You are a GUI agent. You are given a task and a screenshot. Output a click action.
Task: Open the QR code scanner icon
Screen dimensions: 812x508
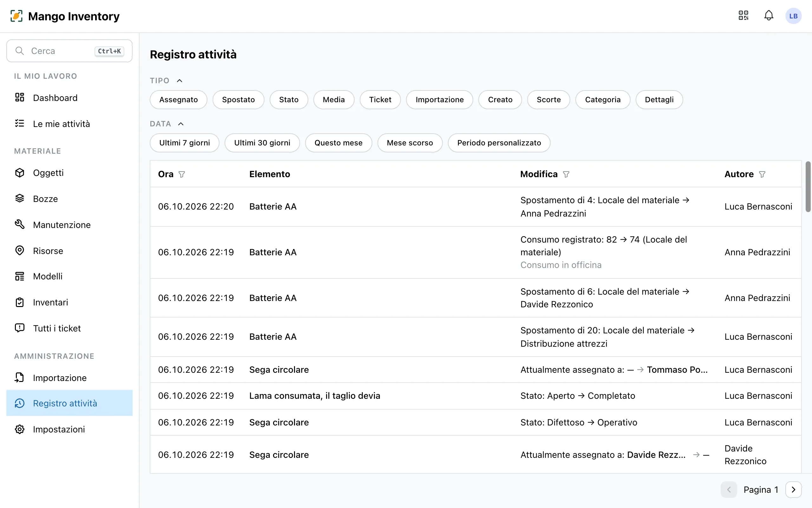coord(743,16)
